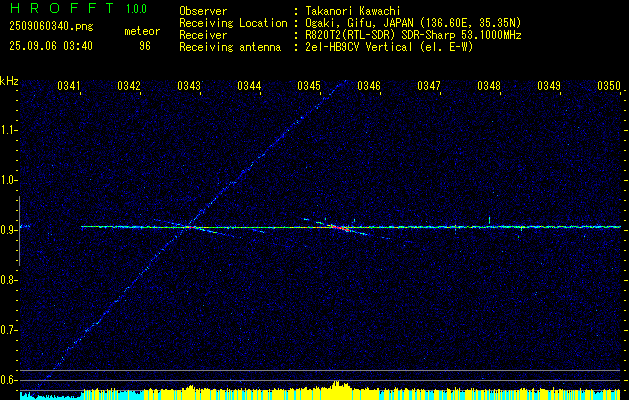Click meteor count value 96
629x400 pixels.
tap(144, 46)
